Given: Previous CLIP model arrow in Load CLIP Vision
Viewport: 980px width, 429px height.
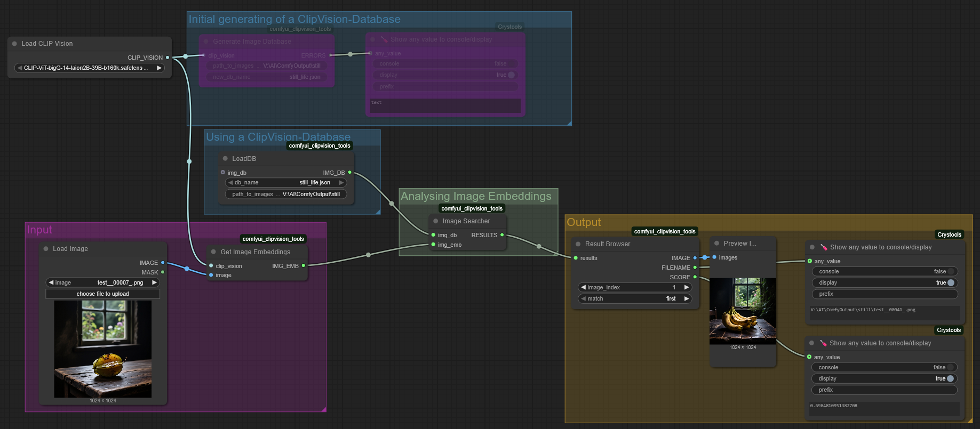Looking at the screenshot, I should [20, 68].
